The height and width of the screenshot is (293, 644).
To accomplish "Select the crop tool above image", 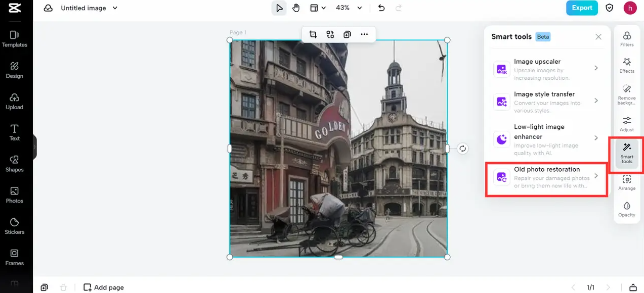I will [x=313, y=34].
